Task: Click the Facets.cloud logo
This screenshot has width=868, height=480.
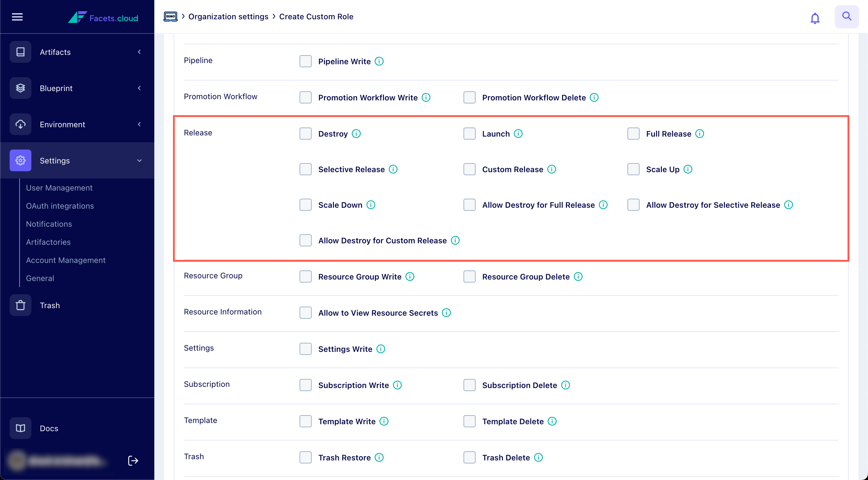Action: click(x=103, y=17)
